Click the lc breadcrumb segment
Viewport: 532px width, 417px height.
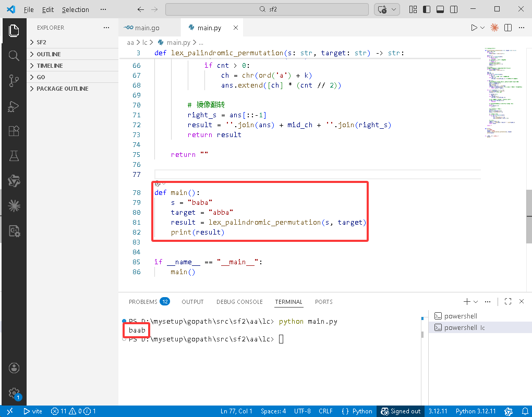[145, 43]
